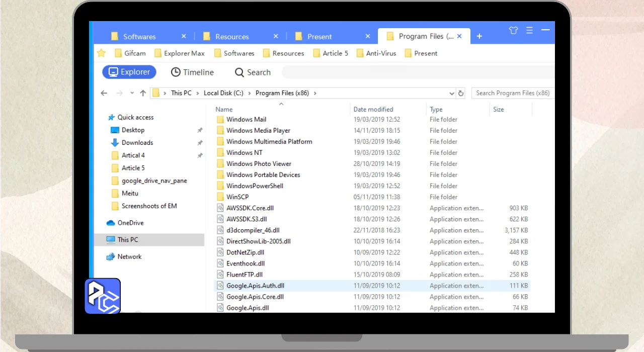This screenshot has width=644, height=352.
Task: Open the hamburger menu icon
Action: coord(529,30)
